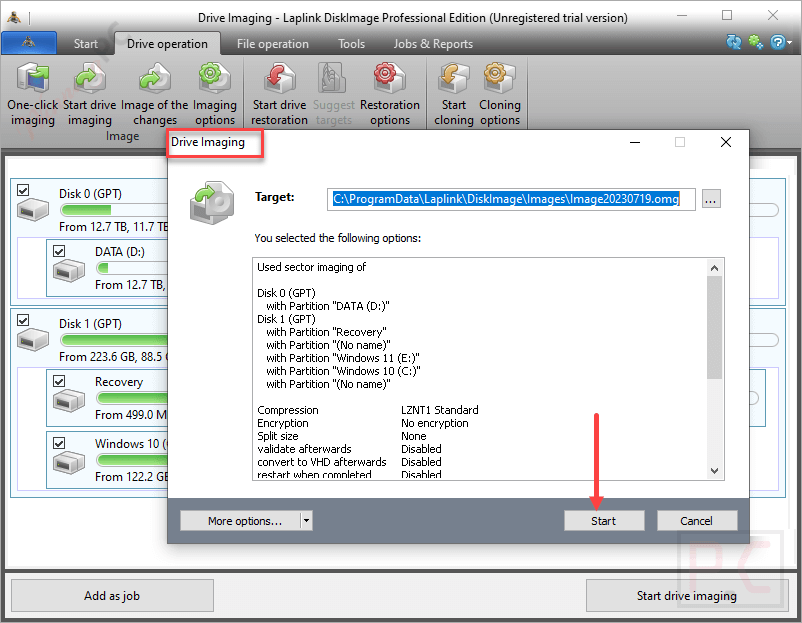Click the options list scrollbar thumb
Screen dimensions: 802x623
tap(715, 327)
